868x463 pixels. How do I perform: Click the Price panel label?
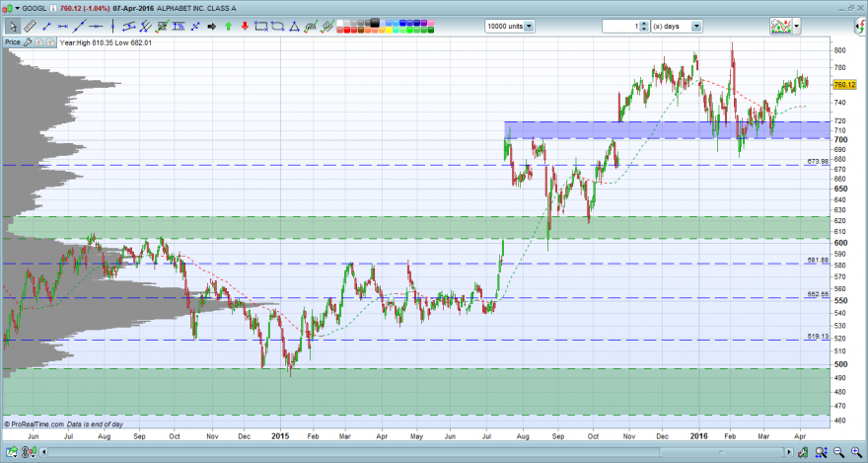(12, 42)
